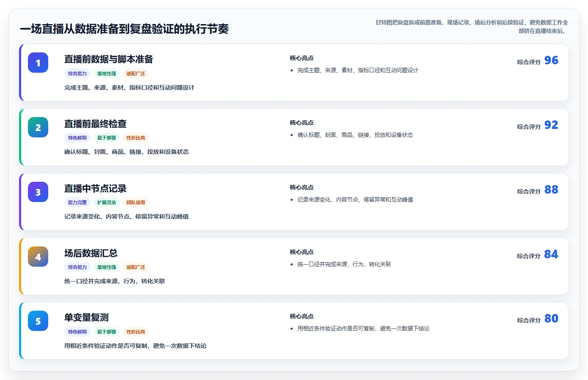This screenshot has height=380, width=588.
Task: Select 特色鲜明 tag in 直播前最终检查 card
Action: click(x=77, y=138)
